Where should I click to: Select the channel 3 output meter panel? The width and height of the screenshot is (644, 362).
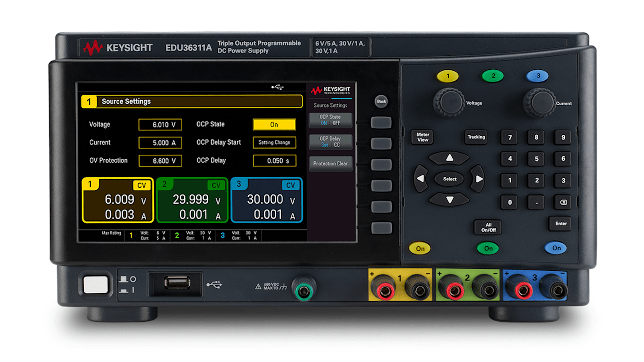click(x=266, y=200)
